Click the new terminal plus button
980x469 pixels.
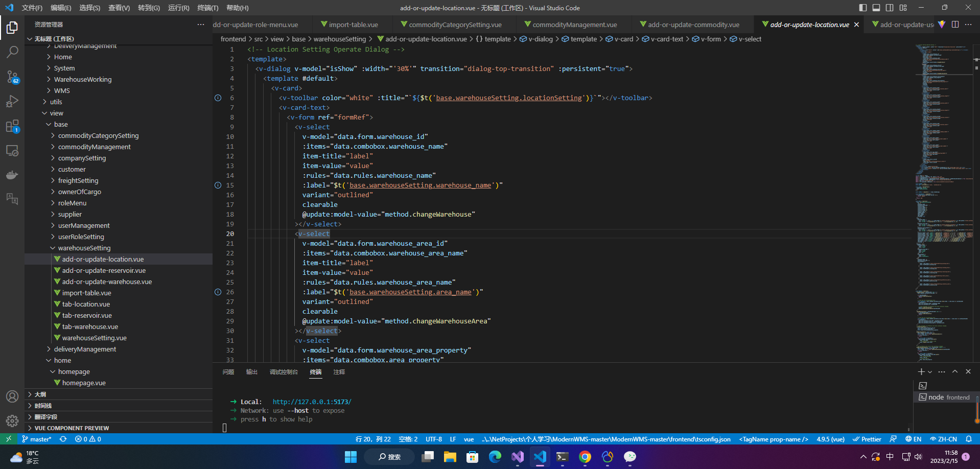[x=921, y=371]
